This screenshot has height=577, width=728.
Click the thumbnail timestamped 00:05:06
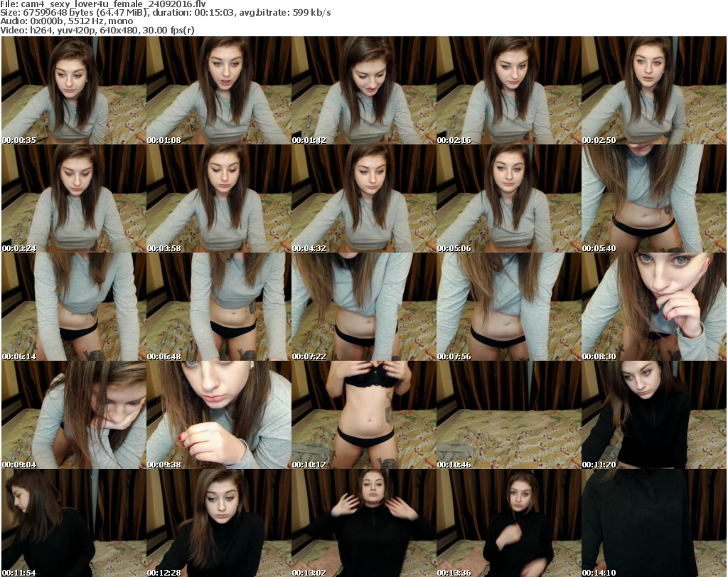pos(508,199)
